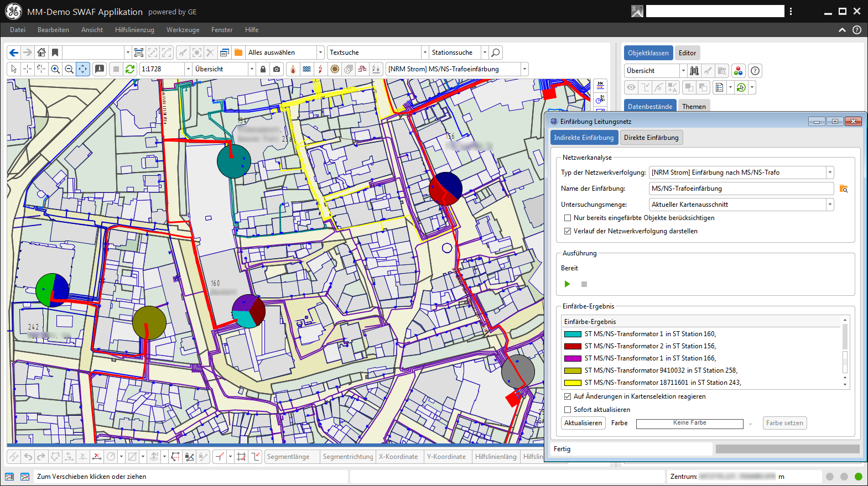
Task: Click the home view icon
Action: [41, 53]
